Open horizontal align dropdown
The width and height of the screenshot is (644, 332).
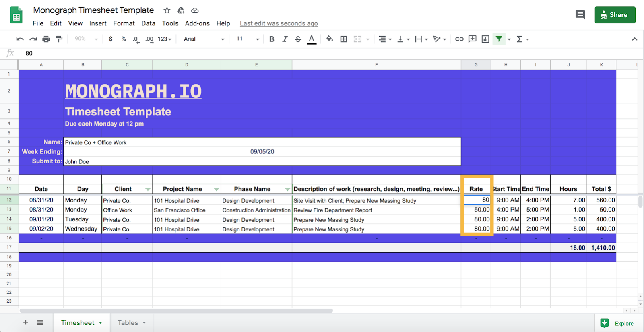coord(385,39)
